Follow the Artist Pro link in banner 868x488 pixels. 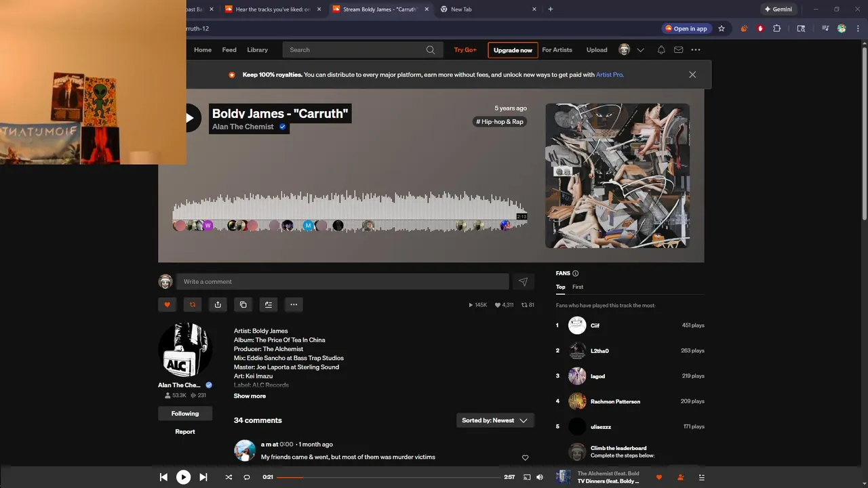[x=610, y=75]
